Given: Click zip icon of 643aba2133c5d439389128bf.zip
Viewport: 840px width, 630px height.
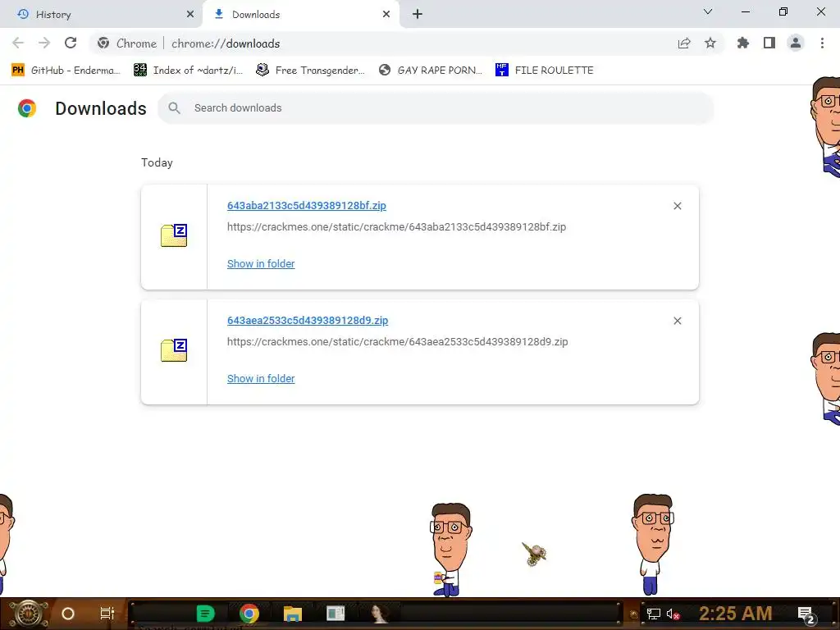Looking at the screenshot, I should click(174, 235).
